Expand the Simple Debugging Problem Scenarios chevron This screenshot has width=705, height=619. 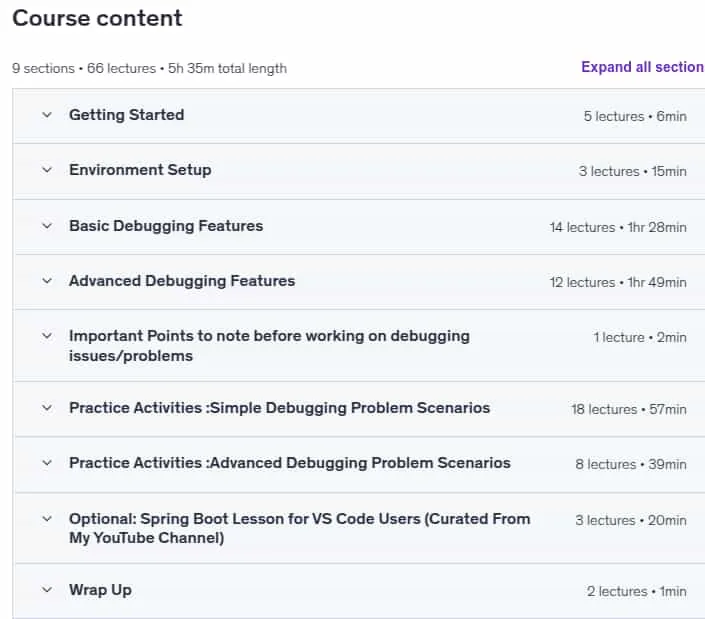47,408
